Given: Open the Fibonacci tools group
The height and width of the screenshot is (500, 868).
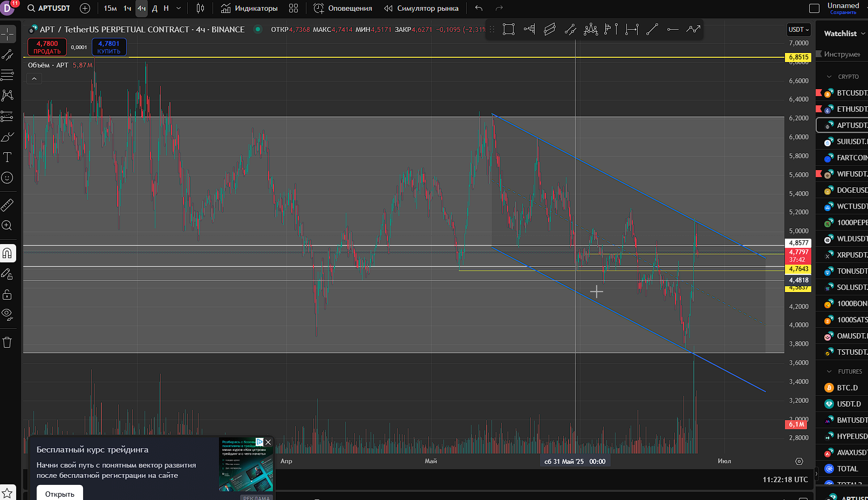Looking at the screenshot, I should (8, 75).
